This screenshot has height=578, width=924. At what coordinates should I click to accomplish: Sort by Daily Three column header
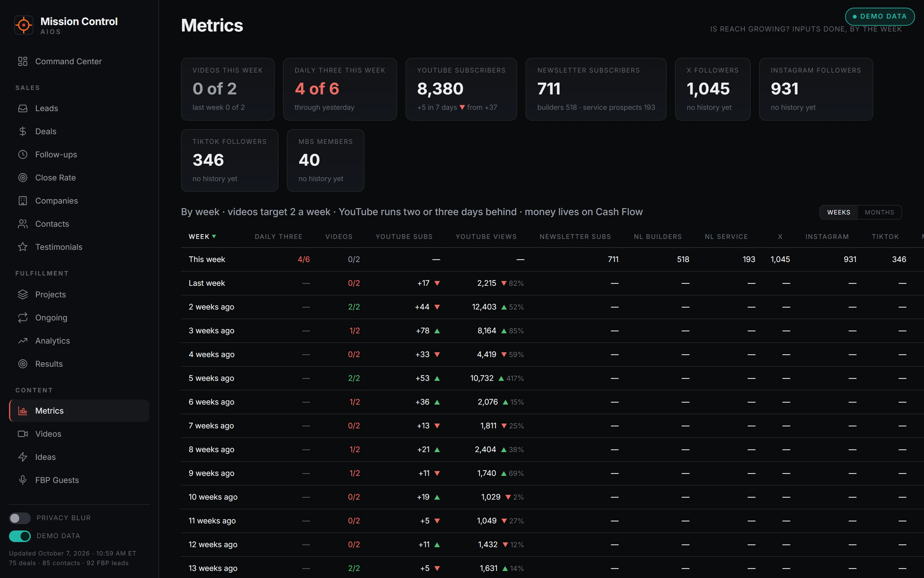point(278,237)
